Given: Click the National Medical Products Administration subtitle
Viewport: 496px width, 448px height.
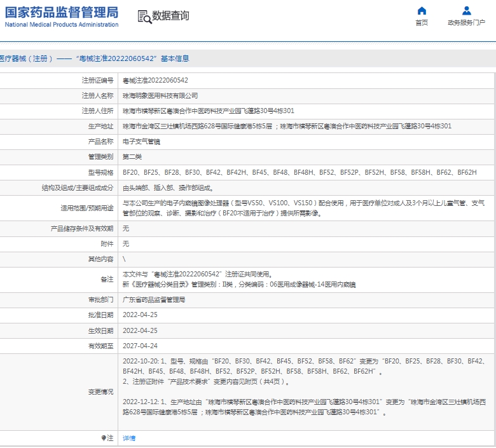Looking at the screenshot, I should point(62,24).
